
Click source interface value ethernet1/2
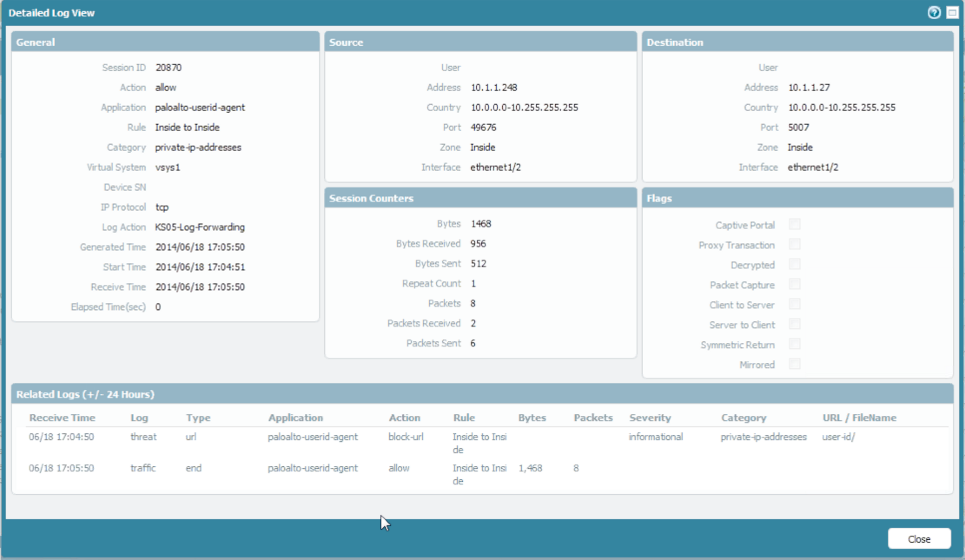(x=495, y=167)
